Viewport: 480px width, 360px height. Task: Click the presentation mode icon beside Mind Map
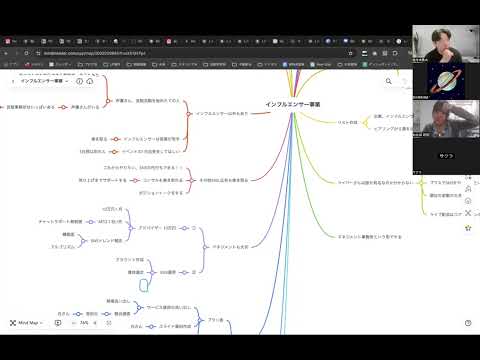[58, 323]
